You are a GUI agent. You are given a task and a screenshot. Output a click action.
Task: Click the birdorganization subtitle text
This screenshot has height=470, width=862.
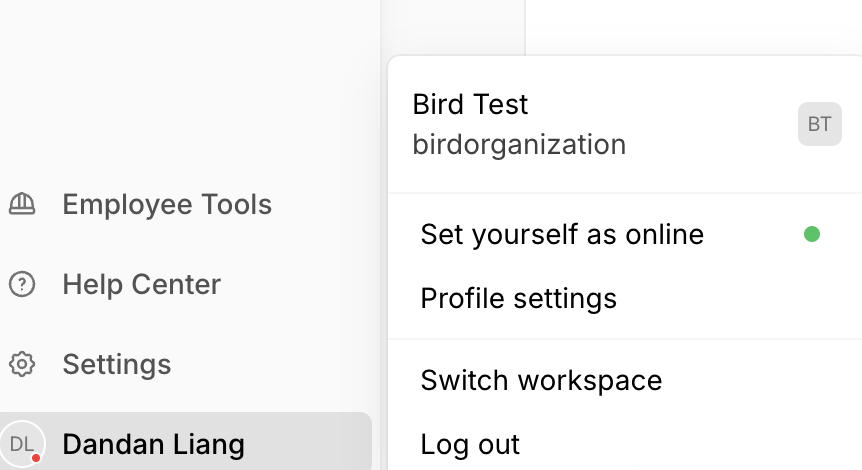click(x=519, y=144)
